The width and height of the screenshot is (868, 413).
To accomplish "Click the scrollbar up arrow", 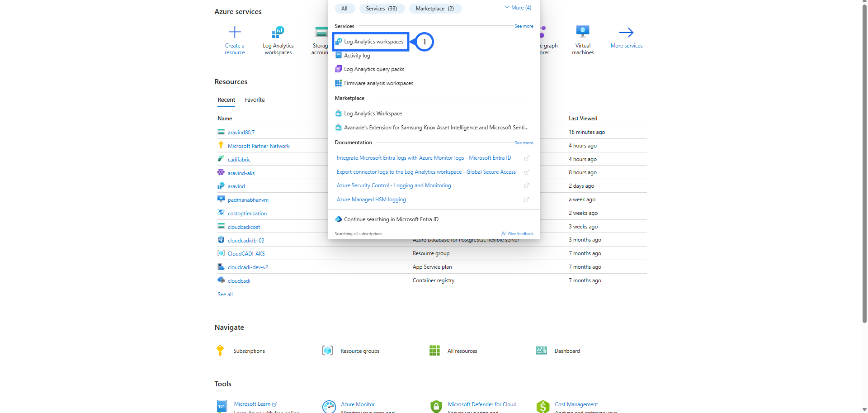I will (864, 2).
